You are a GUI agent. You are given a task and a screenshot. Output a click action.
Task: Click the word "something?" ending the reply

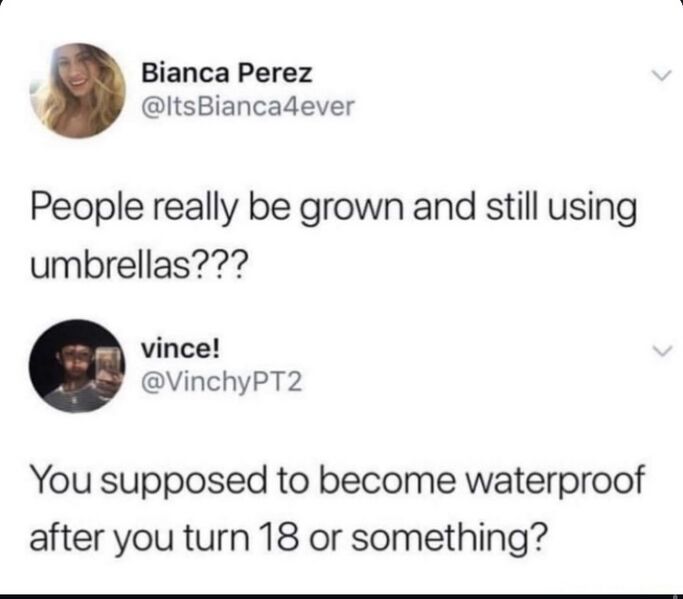click(448, 537)
